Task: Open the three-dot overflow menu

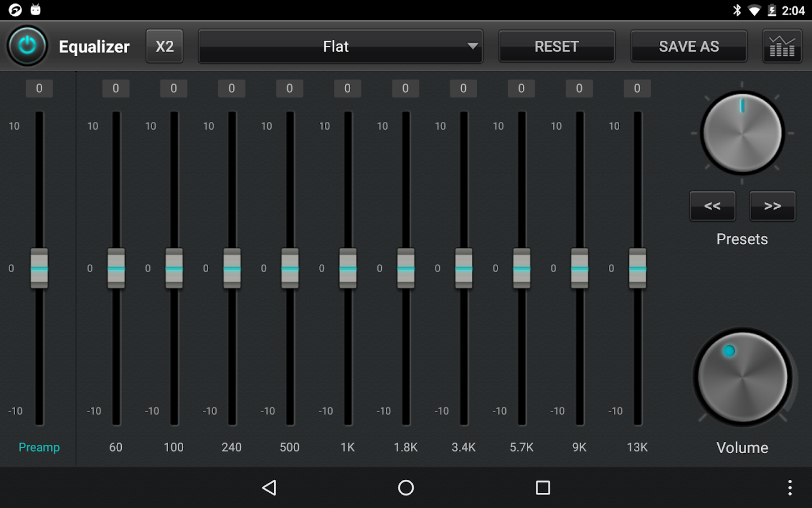Action: point(790,488)
